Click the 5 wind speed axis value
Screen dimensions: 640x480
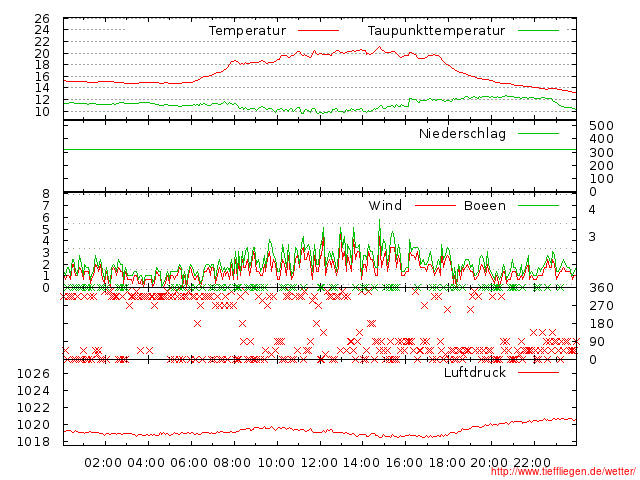(46, 229)
